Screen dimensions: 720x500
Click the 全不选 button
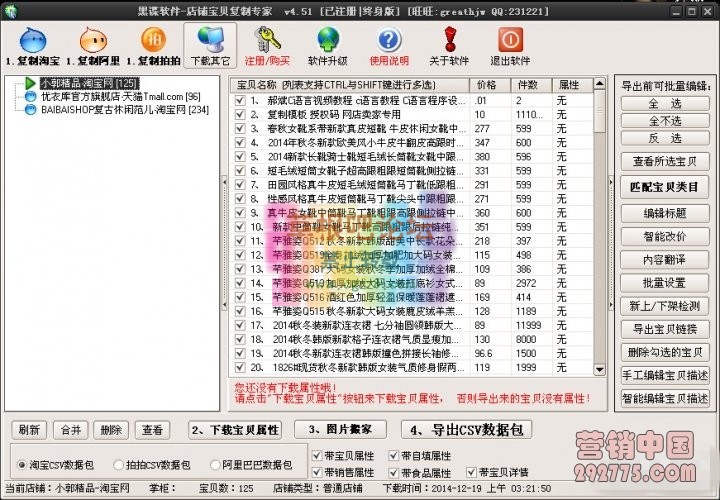(x=664, y=121)
